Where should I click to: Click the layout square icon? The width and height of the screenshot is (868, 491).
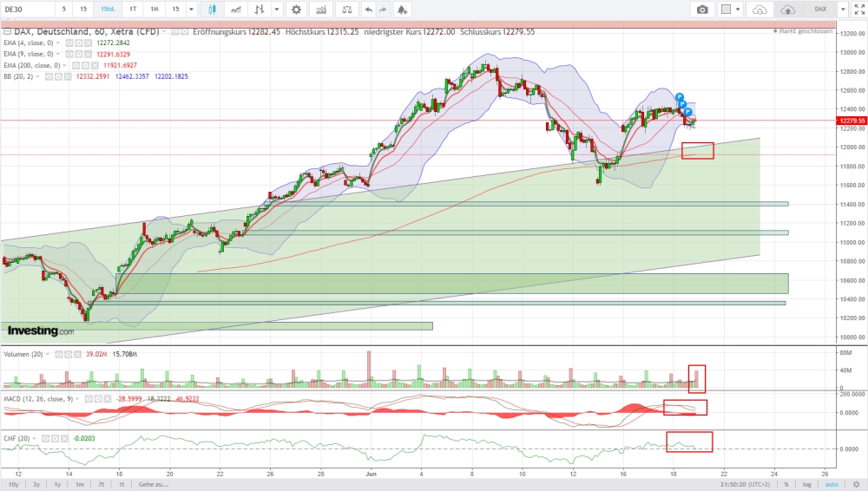pos(726,10)
